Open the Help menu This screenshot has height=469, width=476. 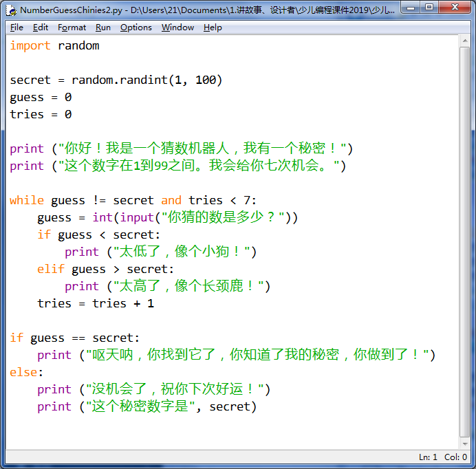[213, 28]
